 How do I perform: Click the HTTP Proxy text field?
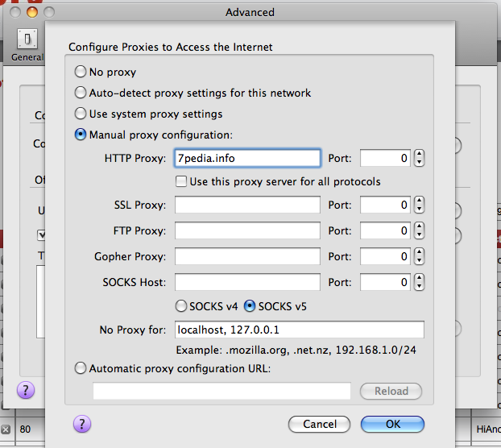(247, 159)
